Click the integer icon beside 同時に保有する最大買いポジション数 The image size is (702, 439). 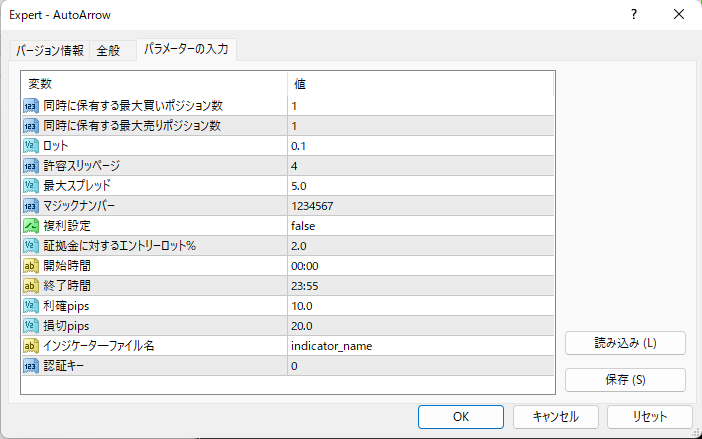pos(31,106)
